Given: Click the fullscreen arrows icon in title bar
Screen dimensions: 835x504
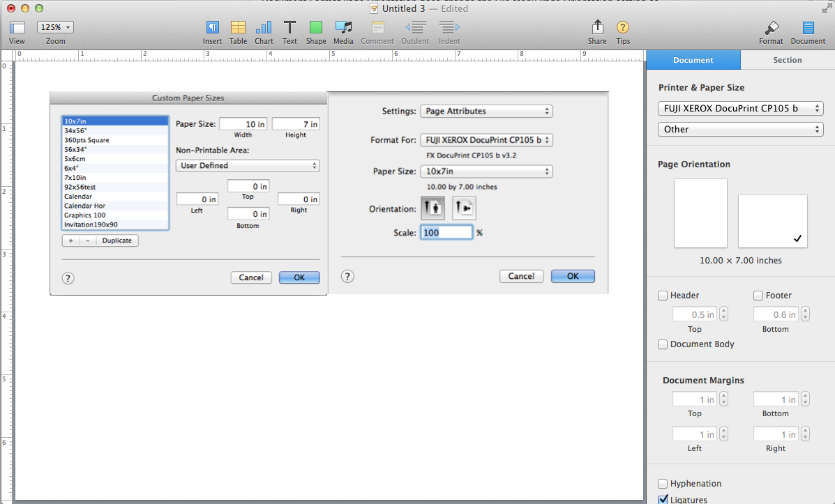Looking at the screenshot, I should (827, 8).
